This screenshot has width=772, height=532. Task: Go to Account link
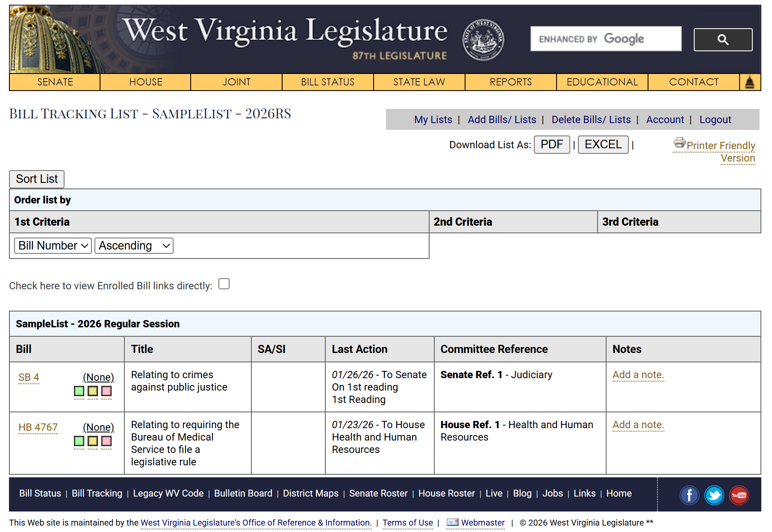tap(665, 120)
